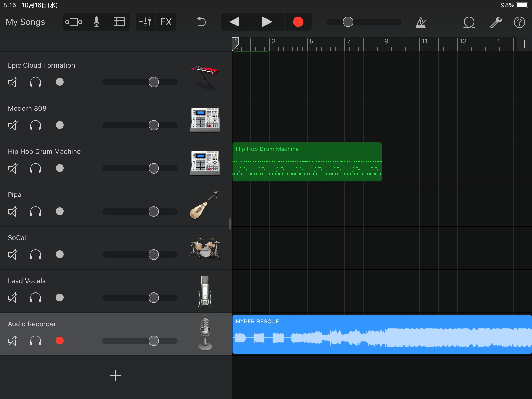Tap bar 9 on the timeline ruler
532x399 pixels.
coord(386,42)
